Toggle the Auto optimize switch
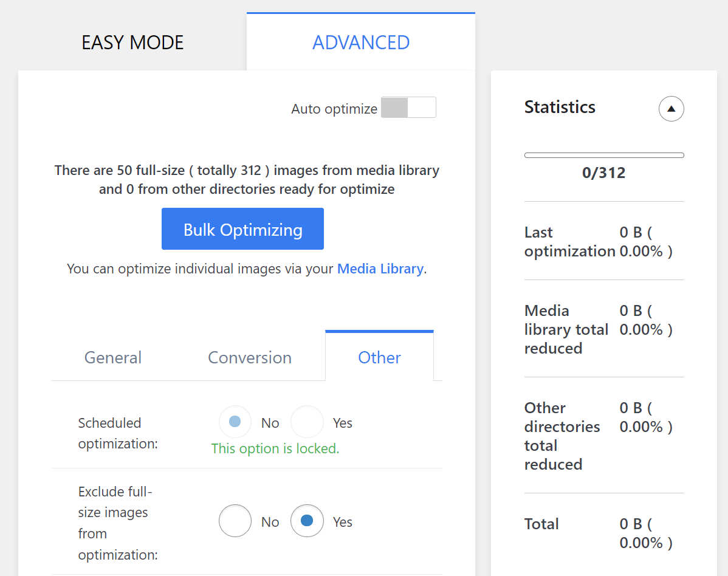728x576 pixels. click(408, 108)
